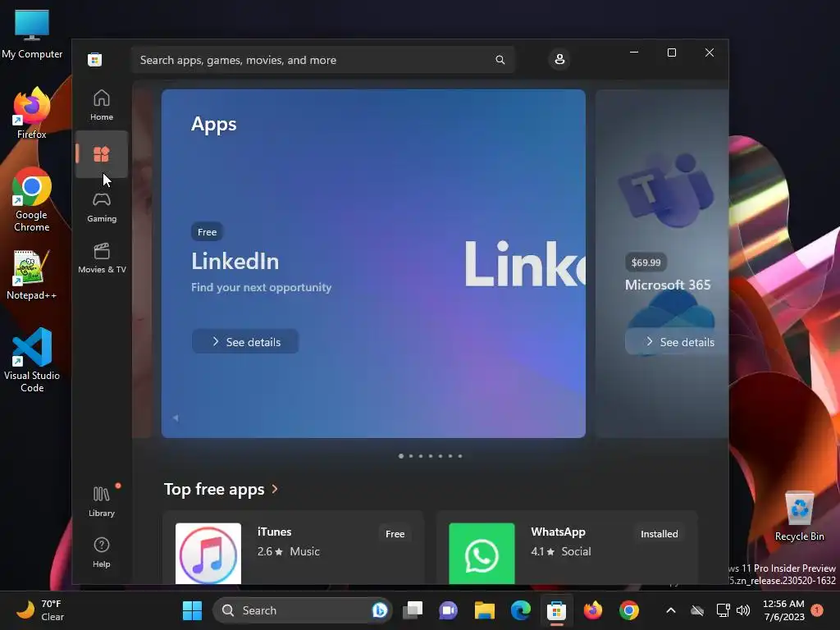Open Visual Studio Code desktop shortcut
Viewport: 840px width, 630px height.
[32, 360]
